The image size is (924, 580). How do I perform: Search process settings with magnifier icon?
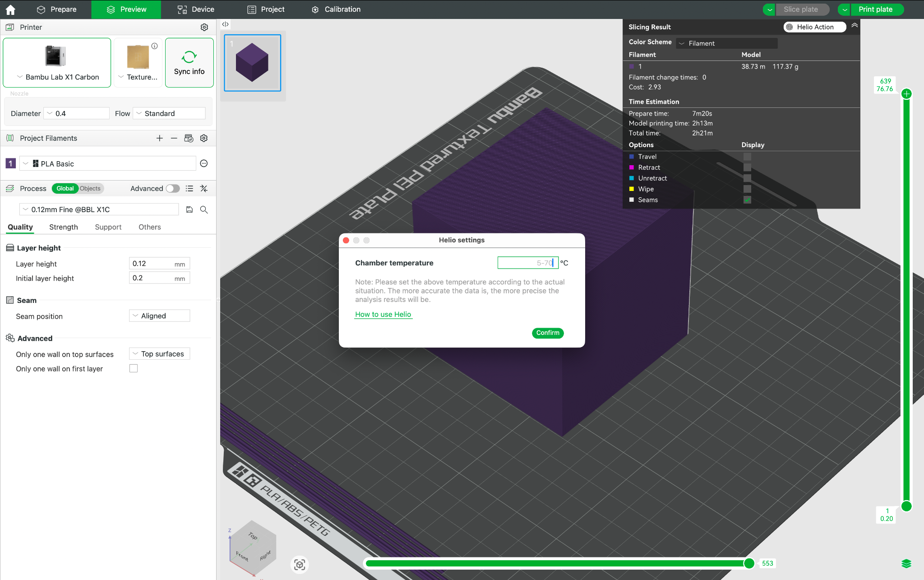click(x=204, y=209)
